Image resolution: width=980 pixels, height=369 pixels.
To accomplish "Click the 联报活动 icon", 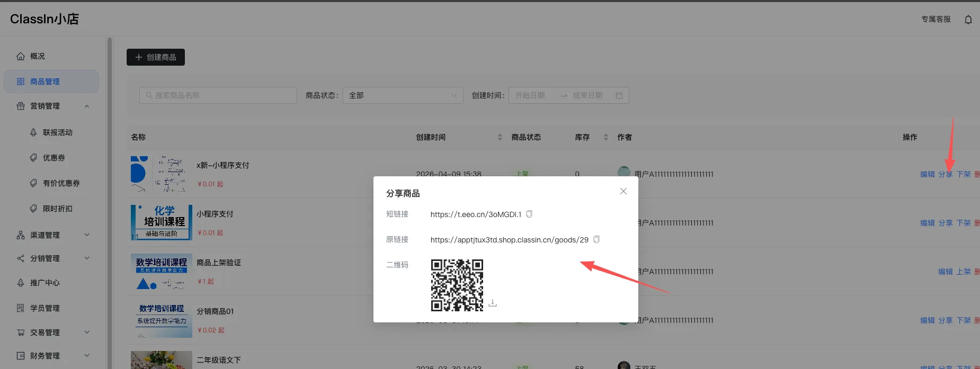I will [x=33, y=132].
